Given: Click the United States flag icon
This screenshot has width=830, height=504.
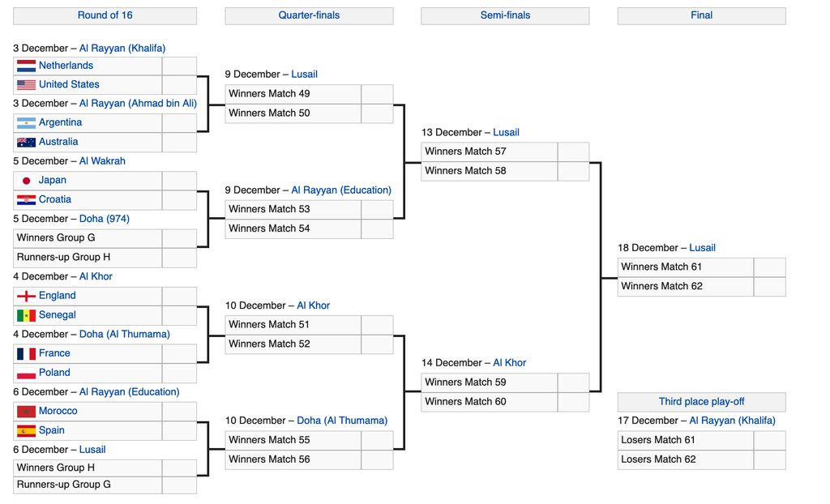Looking at the screenshot, I should point(26,85).
